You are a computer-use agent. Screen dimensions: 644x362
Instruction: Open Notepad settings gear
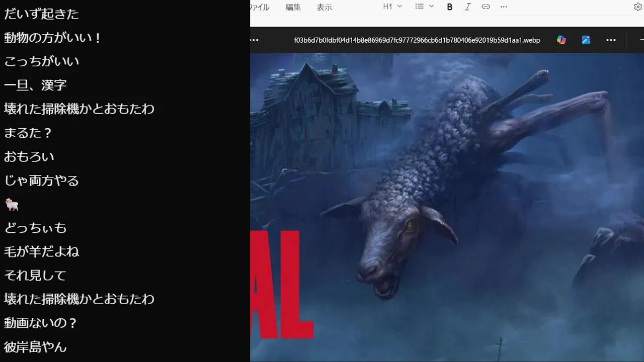[638, 7]
